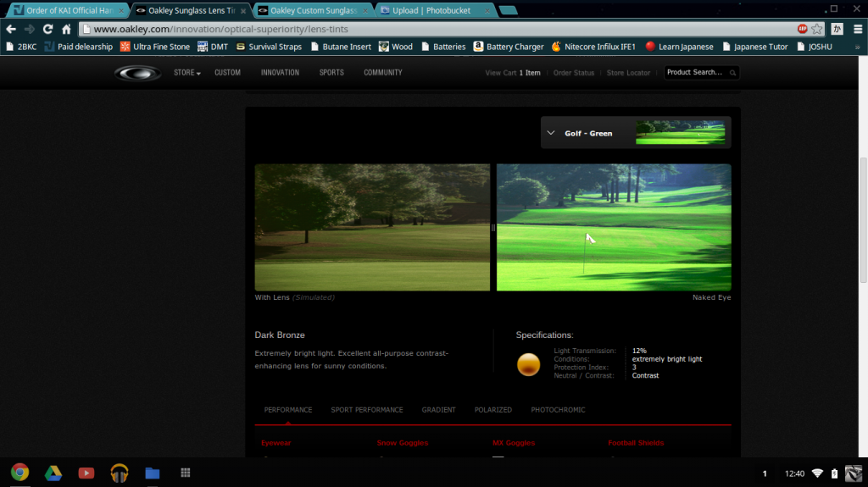The height and width of the screenshot is (487, 868).
Task: Click the Dark Bronze lens color swatch
Action: [528, 365]
